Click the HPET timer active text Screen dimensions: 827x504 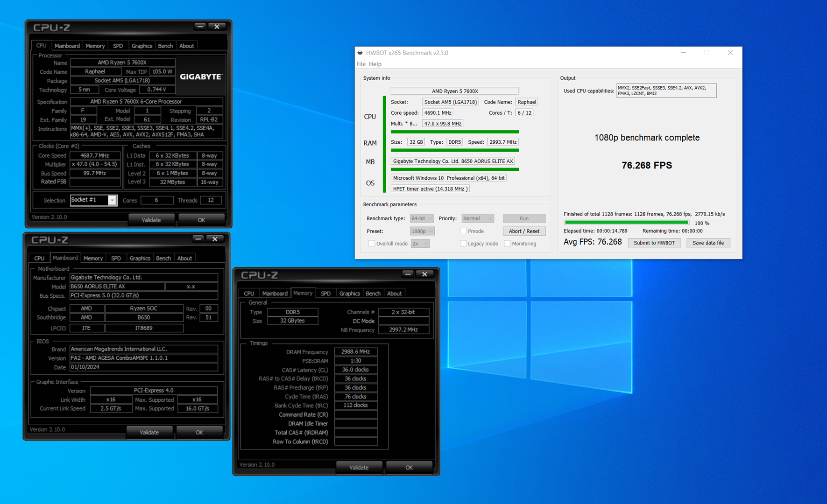(430, 189)
